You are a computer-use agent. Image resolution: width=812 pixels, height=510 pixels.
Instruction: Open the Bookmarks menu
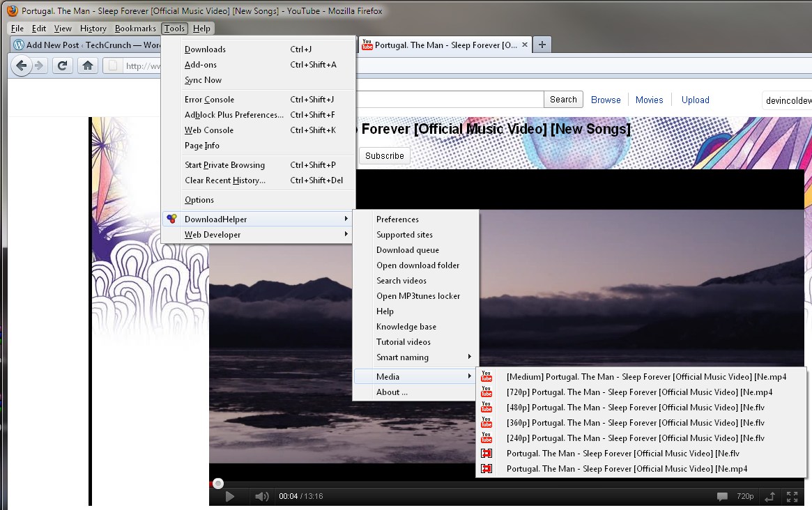[135, 29]
